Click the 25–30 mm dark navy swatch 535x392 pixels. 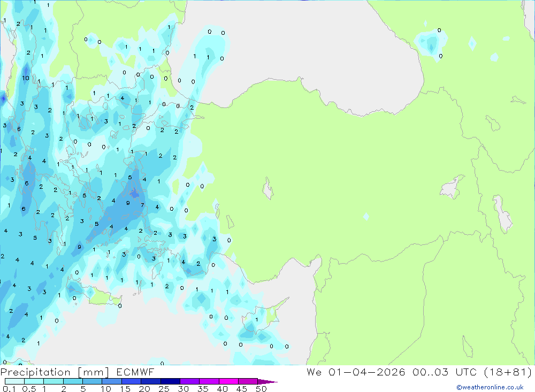coord(170,381)
